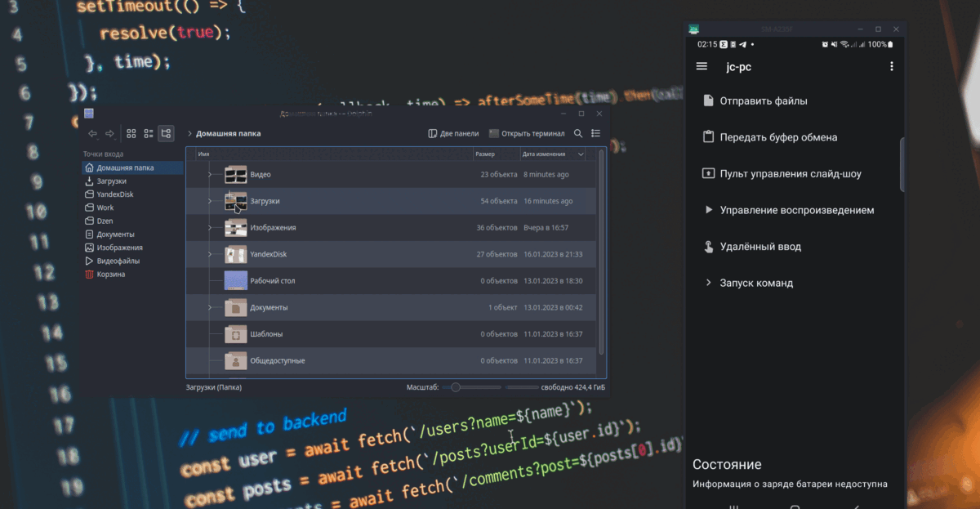This screenshot has width=980, height=509.
Task: Switch Dolphin to compact view mode
Action: 149,133
